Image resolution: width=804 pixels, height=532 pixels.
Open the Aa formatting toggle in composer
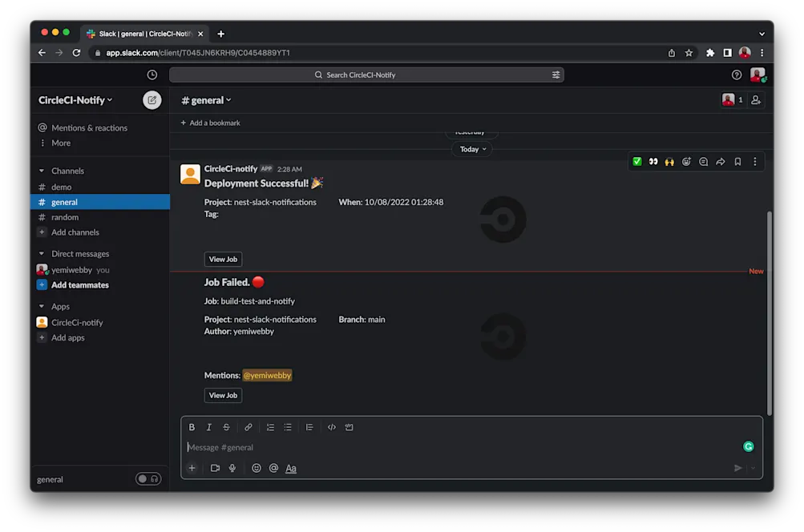point(291,468)
